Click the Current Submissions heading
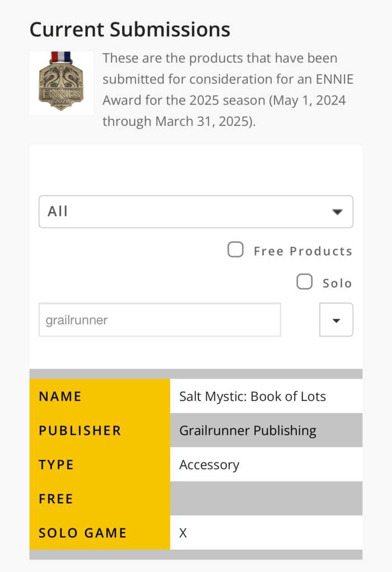Image resolution: width=392 pixels, height=572 pixels. coord(130,29)
